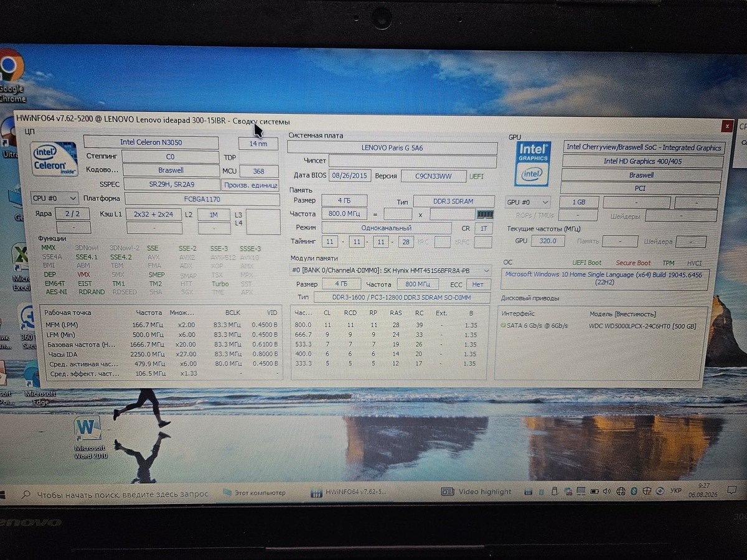747x560 pixels.
Task: Open the UltraISO desktop shortcut
Action: (x=9, y=137)
